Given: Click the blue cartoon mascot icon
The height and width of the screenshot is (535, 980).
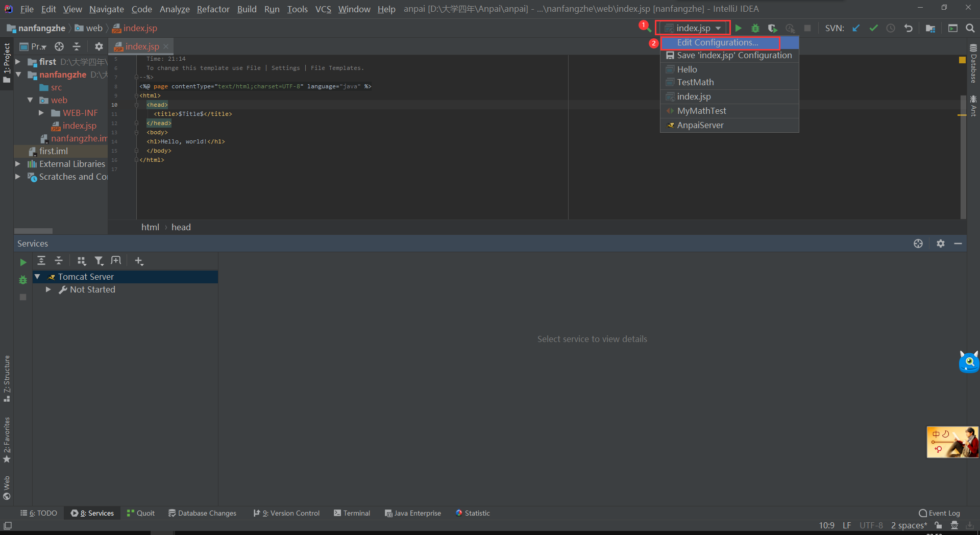Looking at the screenshot, I should point(969,362).
